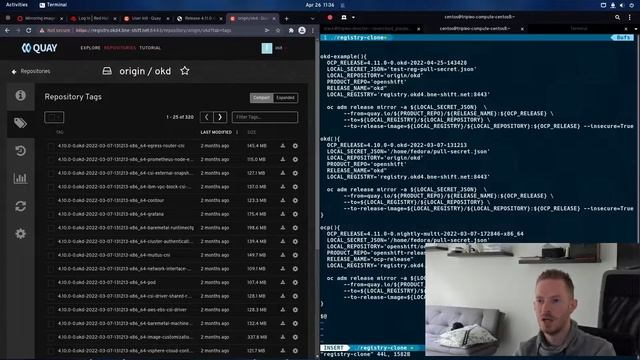The width and height of the screenshot is (640, 360).
Task: Open the gear menu for prometheus-node-e... tag
Action: coord(295,160)
